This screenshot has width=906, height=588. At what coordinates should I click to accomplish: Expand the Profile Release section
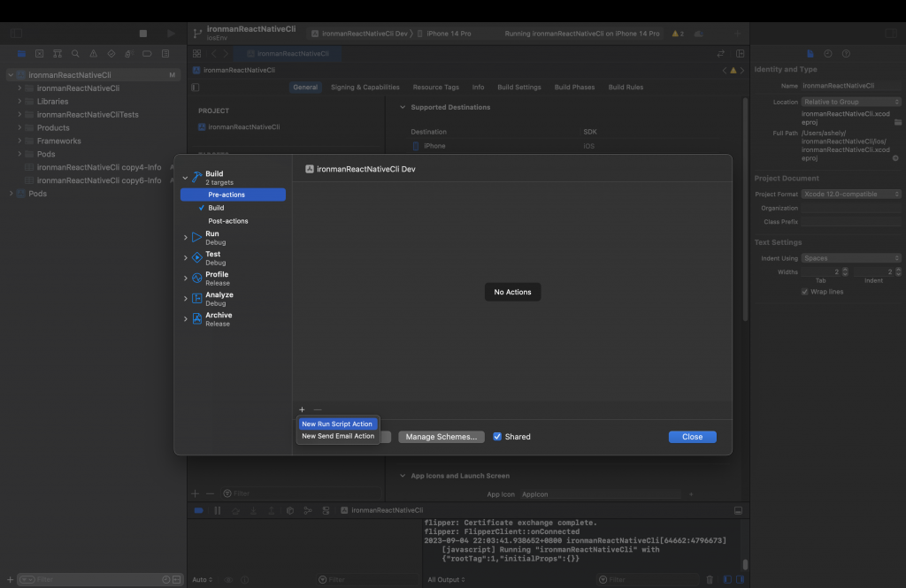(186, 279)
